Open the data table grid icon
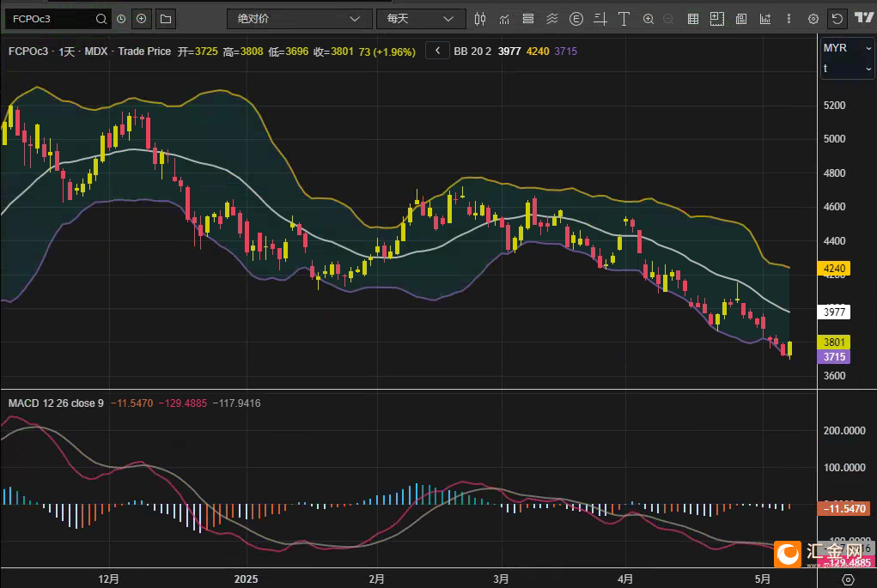This screenshot has height=588, width=877. click(693, 18)
